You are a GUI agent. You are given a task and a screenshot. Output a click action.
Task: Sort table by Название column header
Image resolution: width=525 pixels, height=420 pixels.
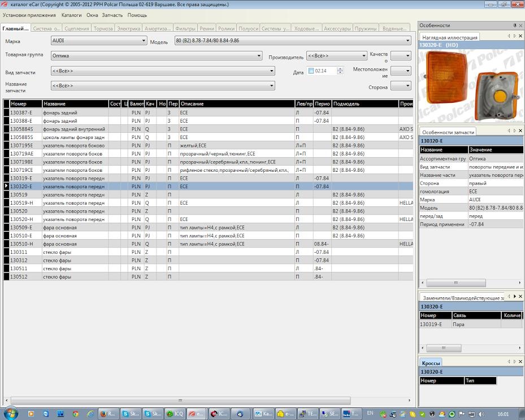coord(76,104)
